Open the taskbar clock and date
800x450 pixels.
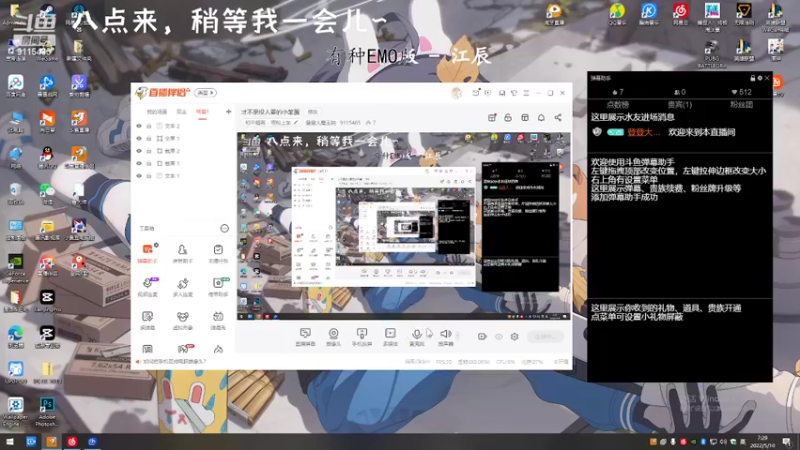[762, 441]
